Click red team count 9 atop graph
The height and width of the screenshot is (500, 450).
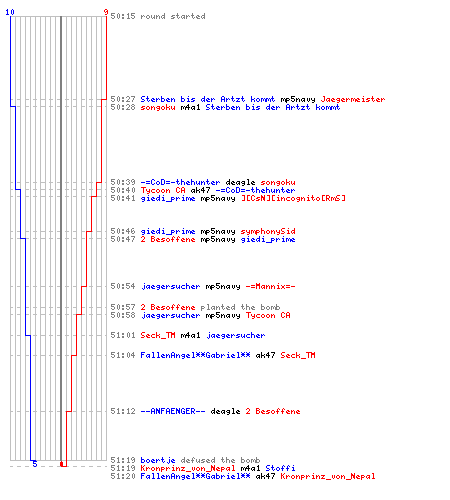click(106, 12)
